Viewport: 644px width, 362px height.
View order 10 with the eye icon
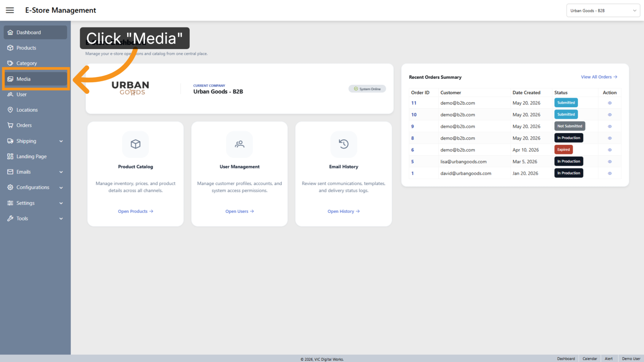point(609,115)
